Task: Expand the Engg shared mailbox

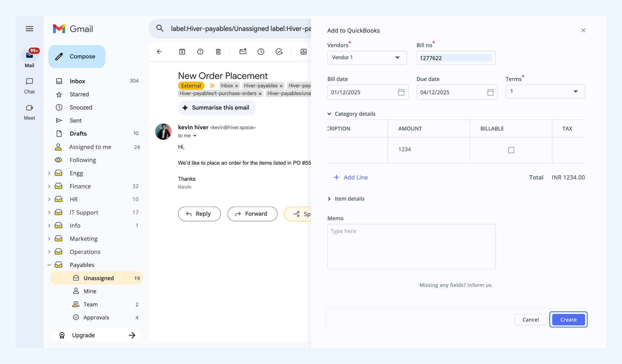Action: coord(49,173)
